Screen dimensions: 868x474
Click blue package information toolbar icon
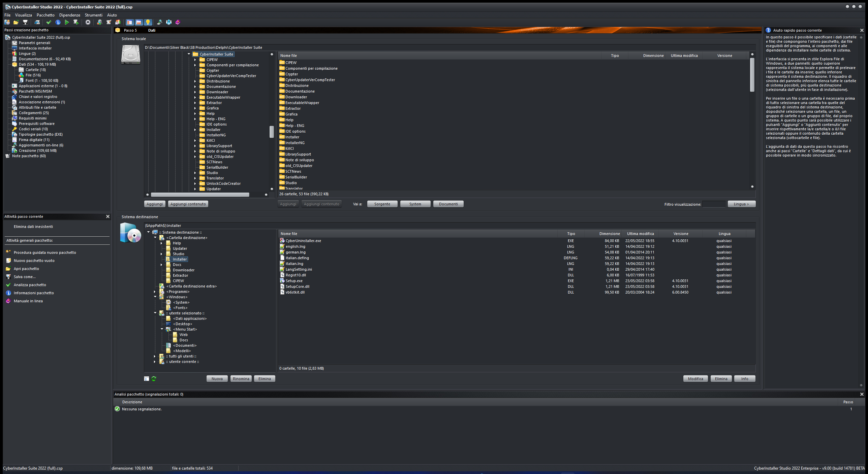(x=58, y=22)
